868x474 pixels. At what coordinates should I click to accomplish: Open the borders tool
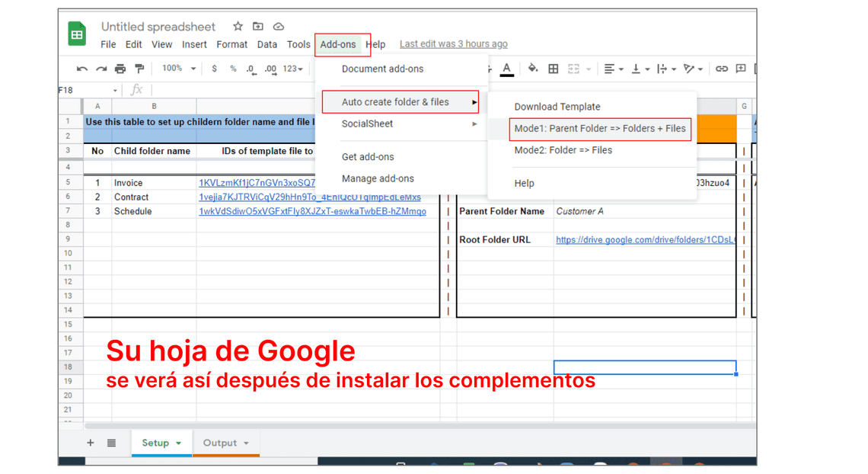point(554,69)
